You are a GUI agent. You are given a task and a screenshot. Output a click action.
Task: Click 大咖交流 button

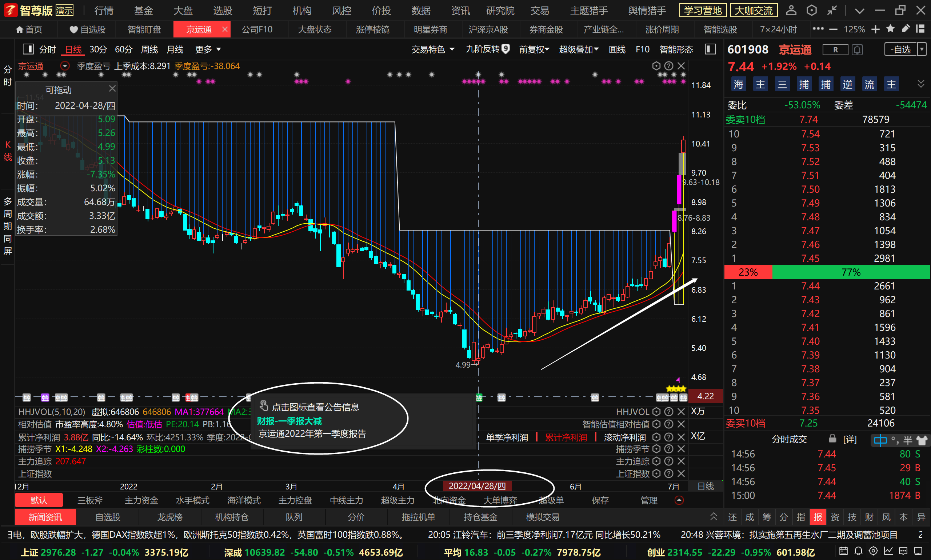pos(754,10)
